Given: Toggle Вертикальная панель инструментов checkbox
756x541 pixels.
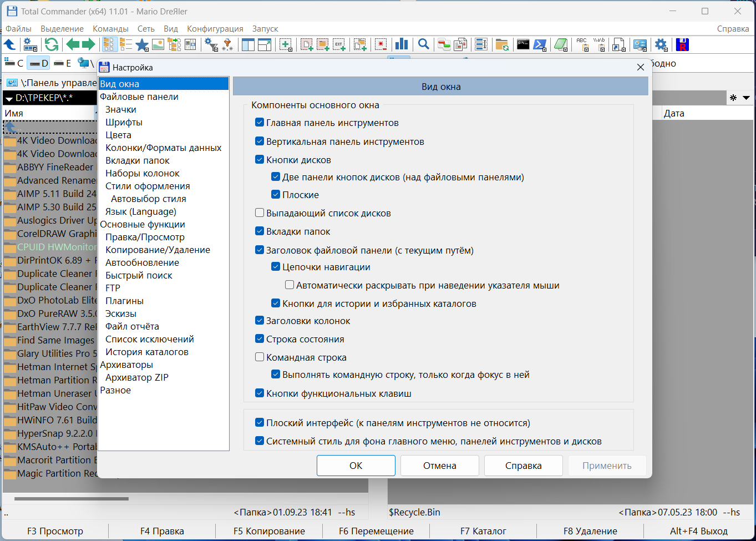Looking at the screenshot, I should point(259,141).
